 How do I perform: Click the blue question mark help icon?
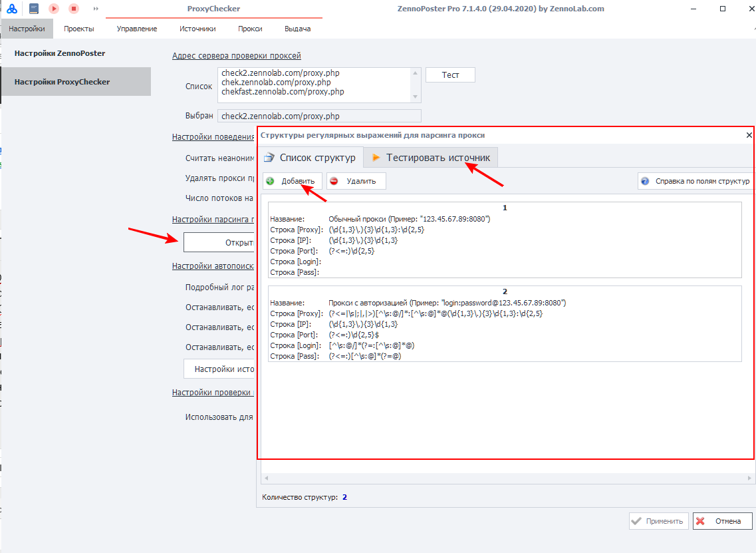[645, 181]
